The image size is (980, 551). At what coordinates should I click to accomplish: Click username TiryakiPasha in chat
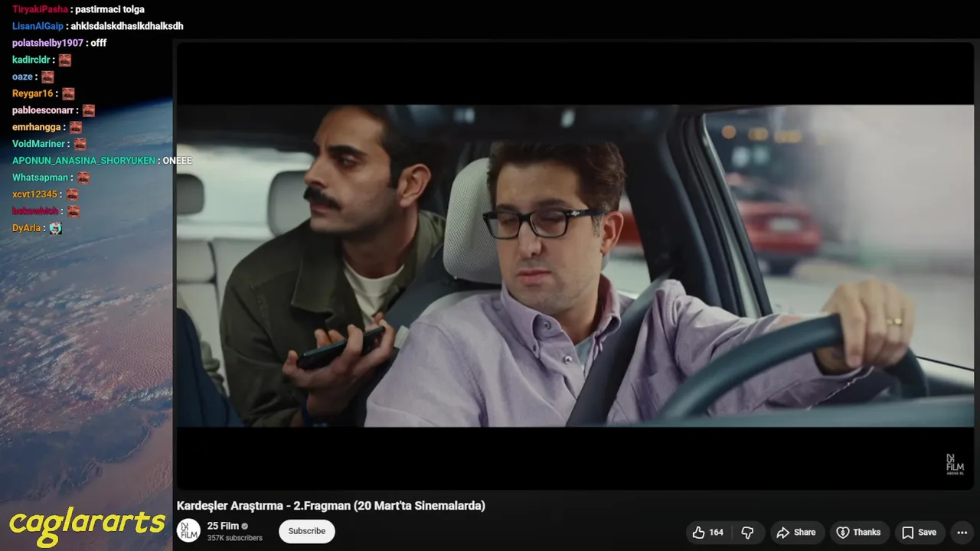(x=41, y=9)
